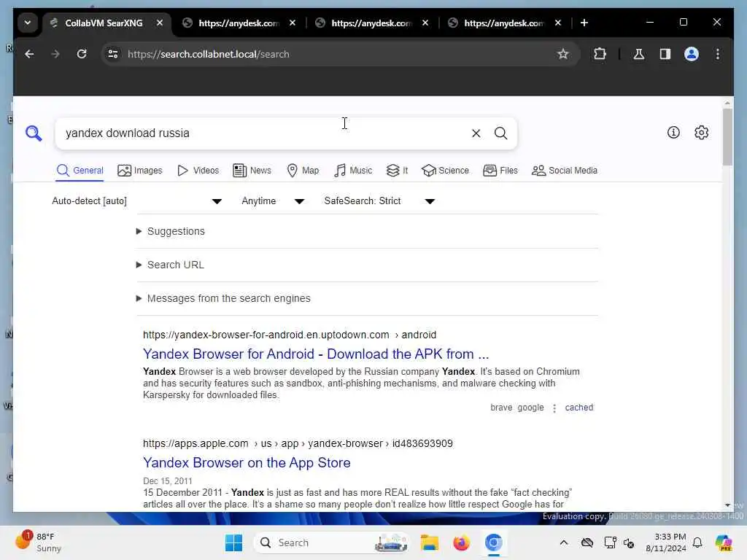747x560 pixels.
Task: Open Chrome Labs flask icon
Action: [x=639, y=54]
